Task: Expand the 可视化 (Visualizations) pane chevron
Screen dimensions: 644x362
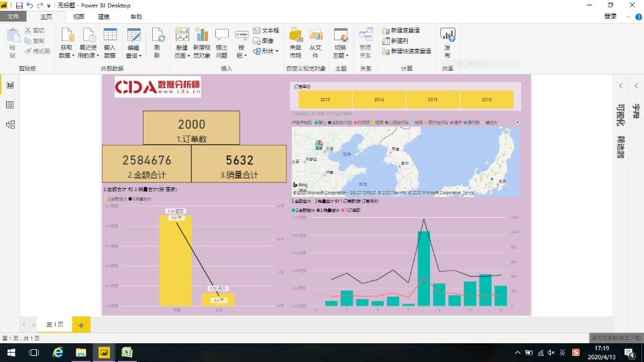Action: pyautogui.click(x=621, y=86)
